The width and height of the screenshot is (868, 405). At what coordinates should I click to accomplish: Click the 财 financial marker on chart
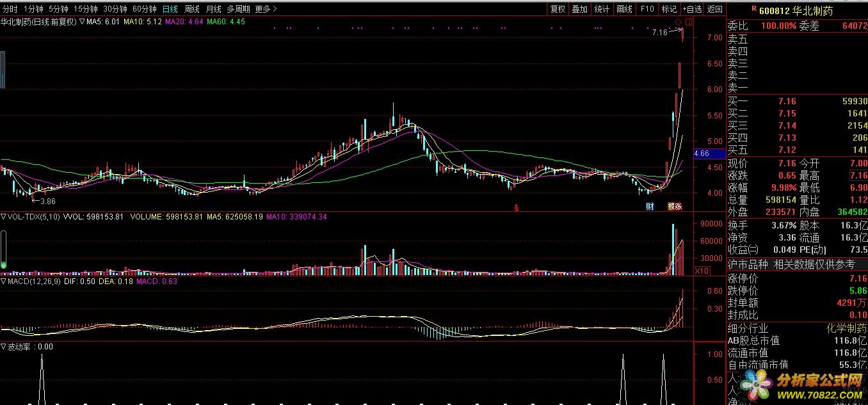[x=650, y=206]
